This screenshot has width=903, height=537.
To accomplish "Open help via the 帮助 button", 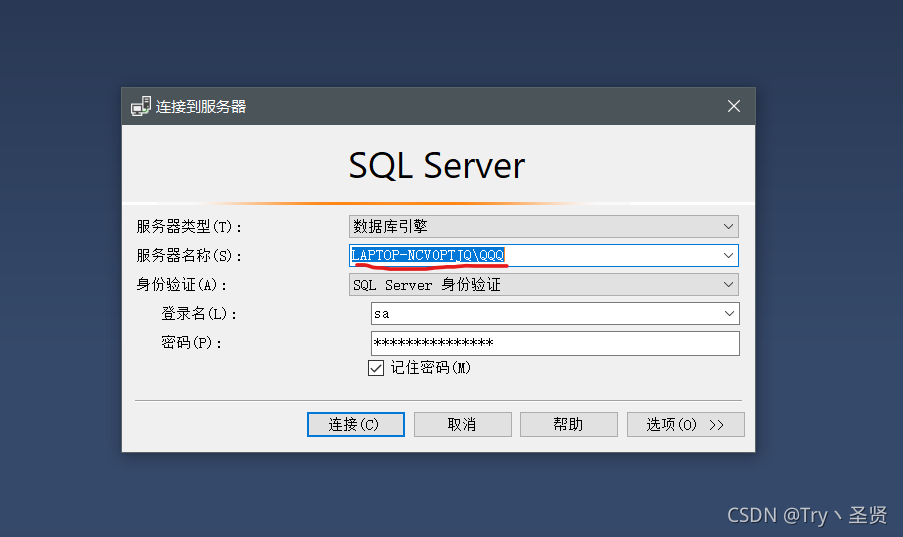I will click(x=569, y=425).
